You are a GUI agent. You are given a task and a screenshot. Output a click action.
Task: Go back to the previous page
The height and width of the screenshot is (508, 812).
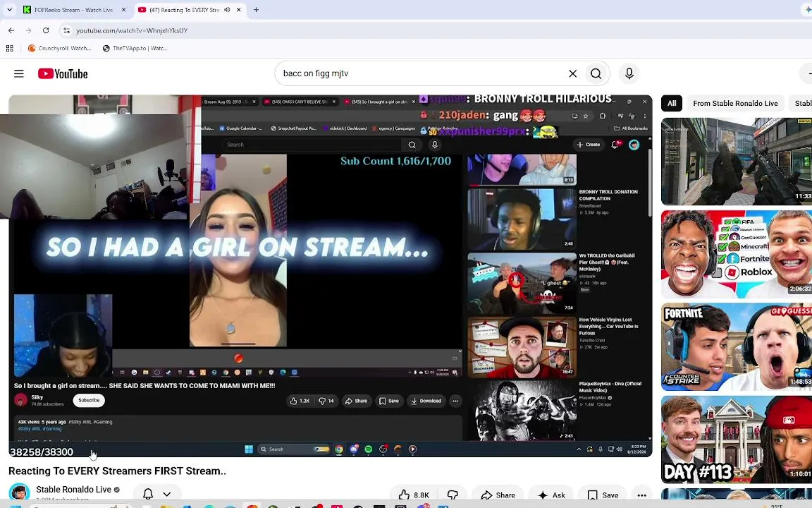pyautogui.click(x=11, y=30)
